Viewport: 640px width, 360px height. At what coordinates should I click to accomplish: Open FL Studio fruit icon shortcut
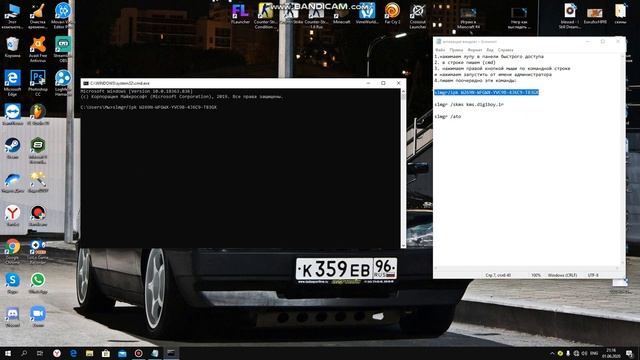click(x=38, y=114)
